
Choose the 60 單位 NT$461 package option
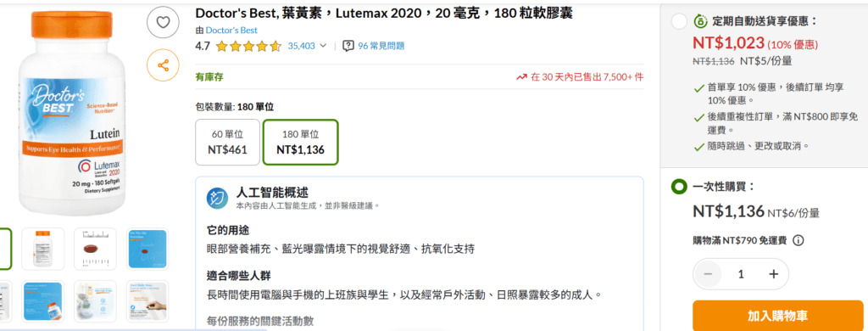coord(227,142)
